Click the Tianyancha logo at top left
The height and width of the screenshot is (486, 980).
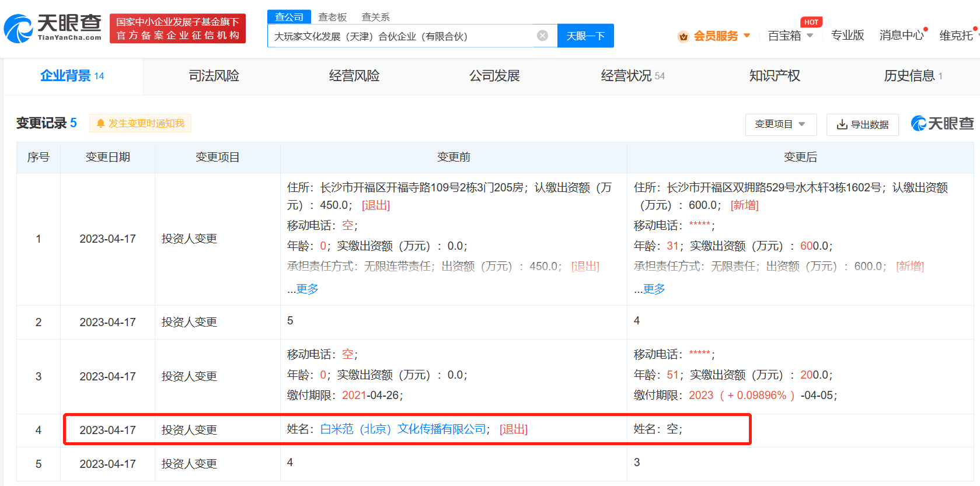pos(53,28)
